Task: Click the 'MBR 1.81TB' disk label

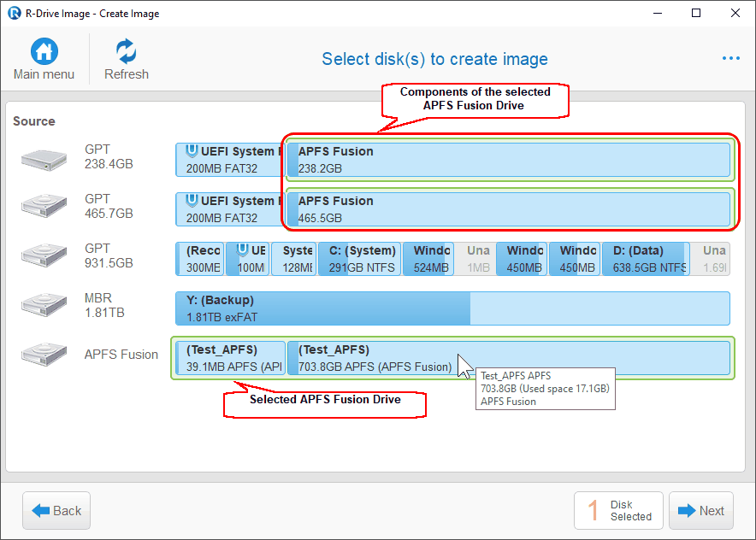Action: [104, 305]
